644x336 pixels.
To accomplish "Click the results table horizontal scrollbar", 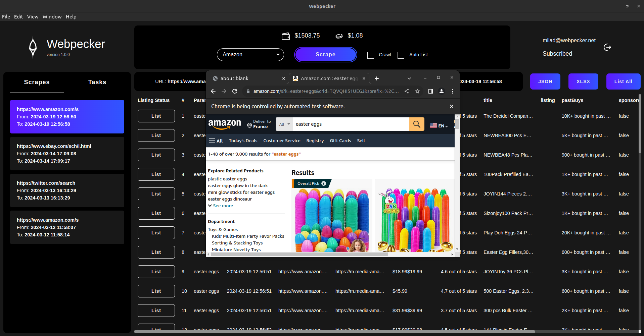I will (334, 332).
